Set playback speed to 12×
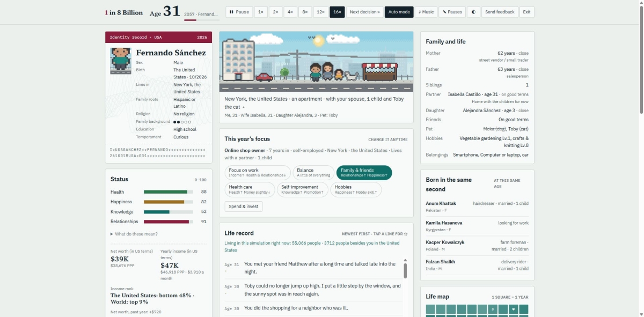The width and height of the screenshot is (644, 317). [x=320, y=12]
